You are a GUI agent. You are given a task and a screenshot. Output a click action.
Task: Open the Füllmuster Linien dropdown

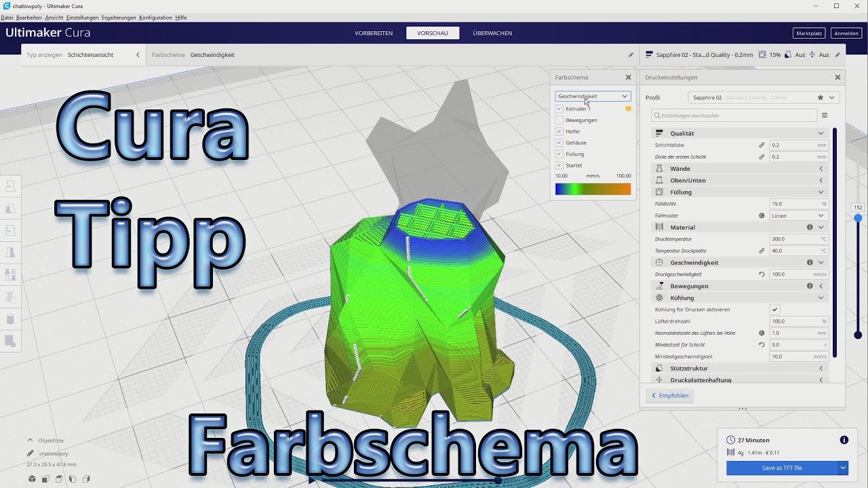799,216
